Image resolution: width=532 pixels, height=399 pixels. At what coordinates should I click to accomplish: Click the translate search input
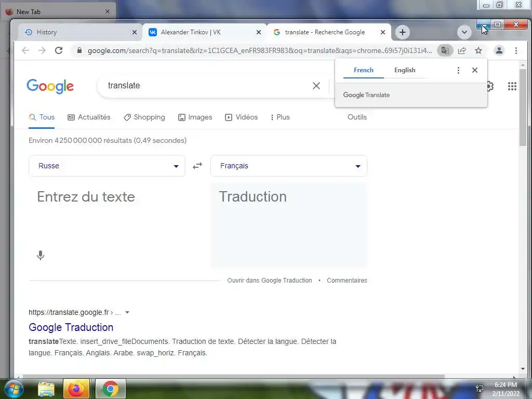point(207,86)
